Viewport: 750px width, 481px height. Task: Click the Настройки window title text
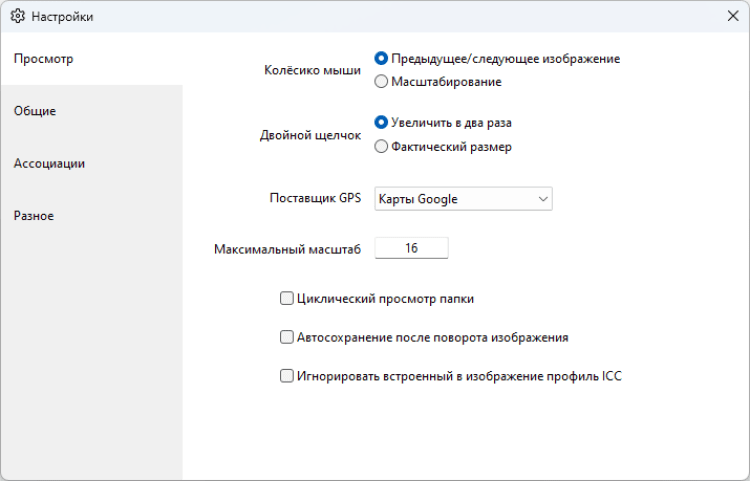(x=62, y=17)
